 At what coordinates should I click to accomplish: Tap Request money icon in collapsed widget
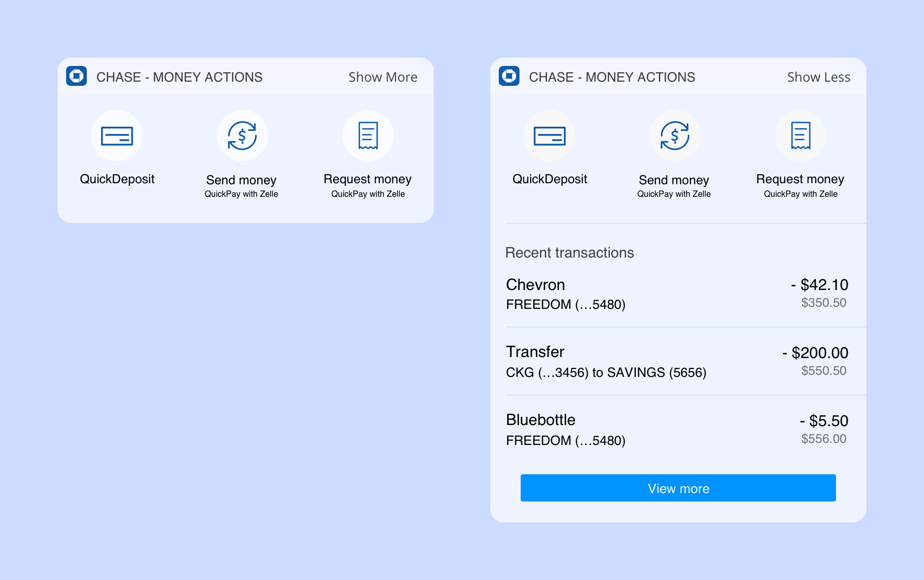pyautogui.click(x=368, y=136)
